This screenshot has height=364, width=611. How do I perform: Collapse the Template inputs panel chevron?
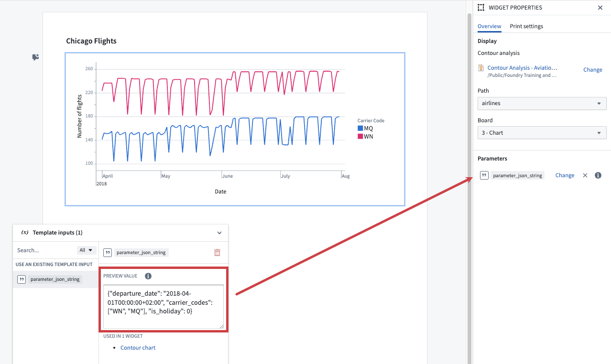pos(219,233)
